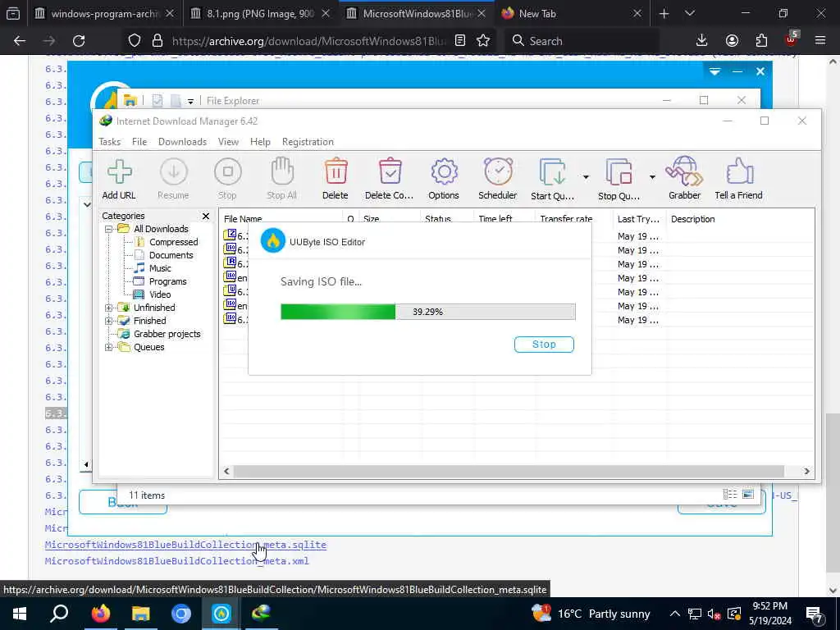The width and height of the screenshot is (840, 630).
Task: Open Firefox Downloads panel icon
Action: coord(702,41)
